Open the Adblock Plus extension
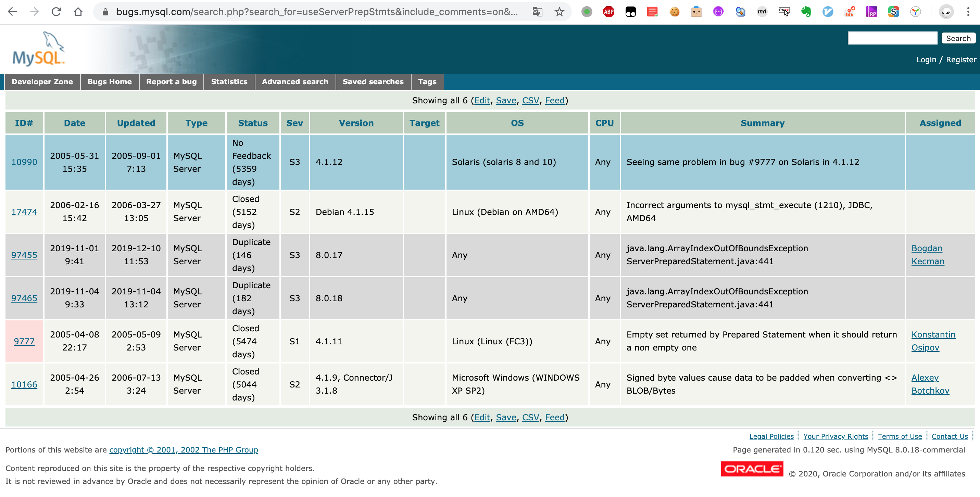The width and height of the screenshot is (980, 497). pyautogui.click(x=609, y=12)
